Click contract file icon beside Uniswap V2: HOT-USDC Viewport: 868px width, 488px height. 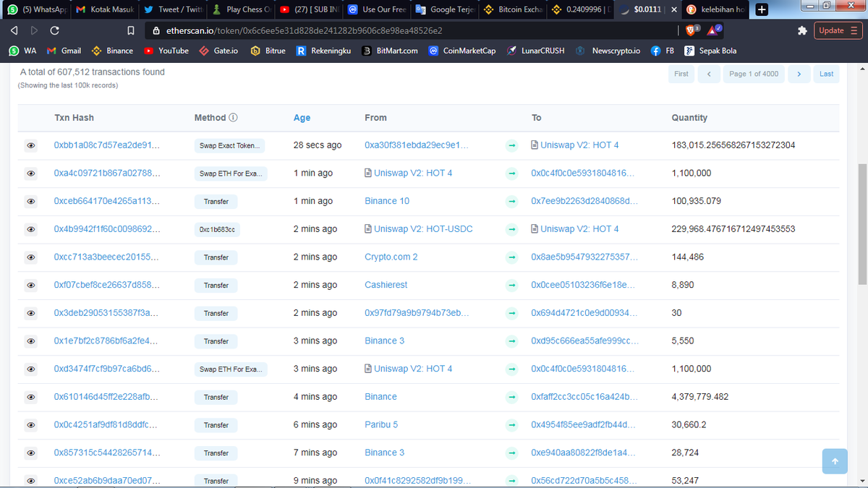(x=368, y=229)
